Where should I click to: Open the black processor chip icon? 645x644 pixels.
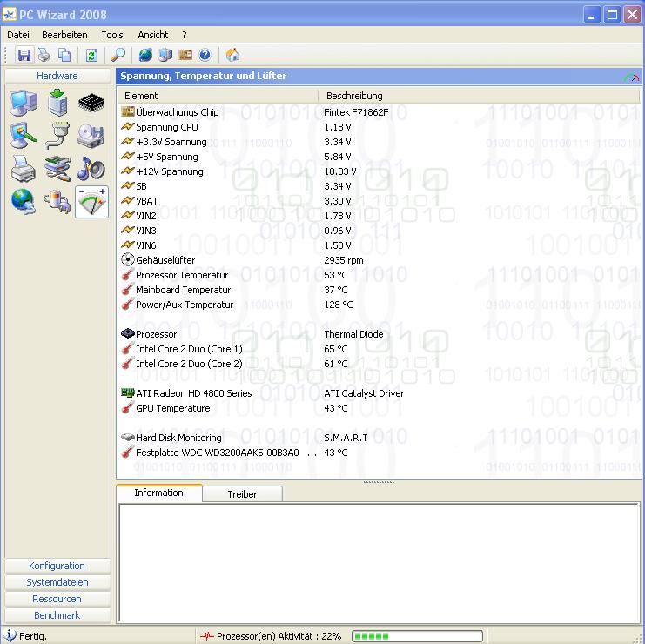[x=91, y=103]
